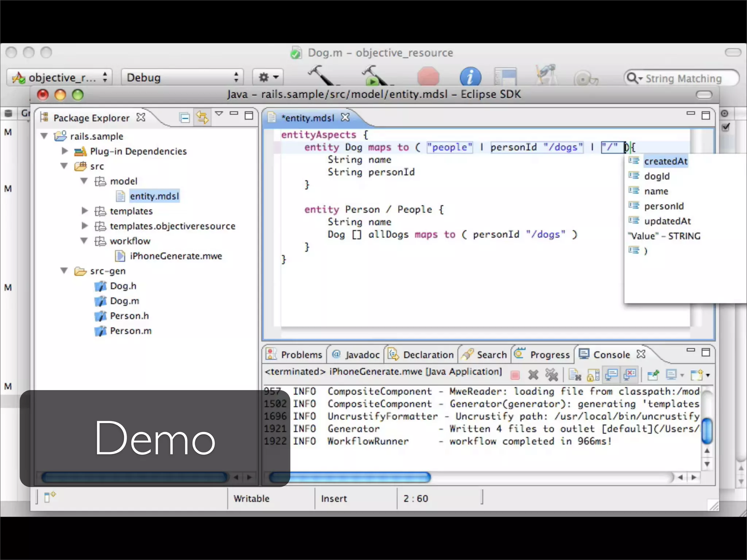Close the Console tab
The image size is (747, 560).
641,354
